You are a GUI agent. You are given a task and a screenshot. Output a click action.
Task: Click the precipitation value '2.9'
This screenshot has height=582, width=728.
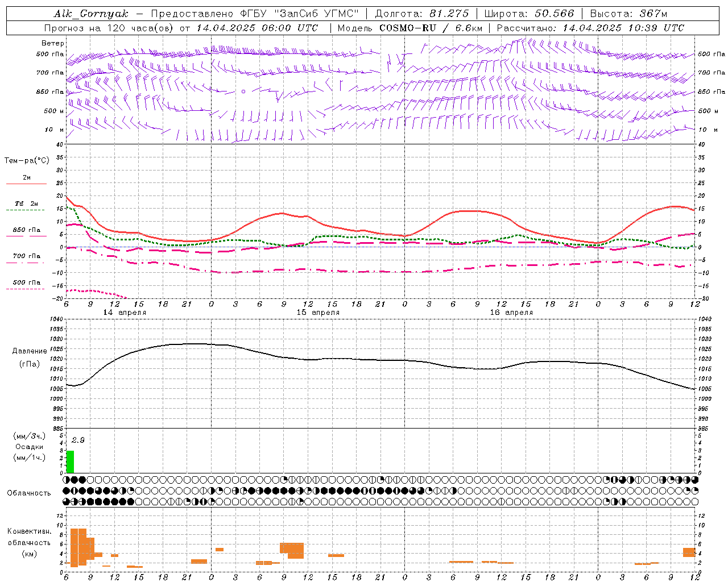[x=78, y=440]
